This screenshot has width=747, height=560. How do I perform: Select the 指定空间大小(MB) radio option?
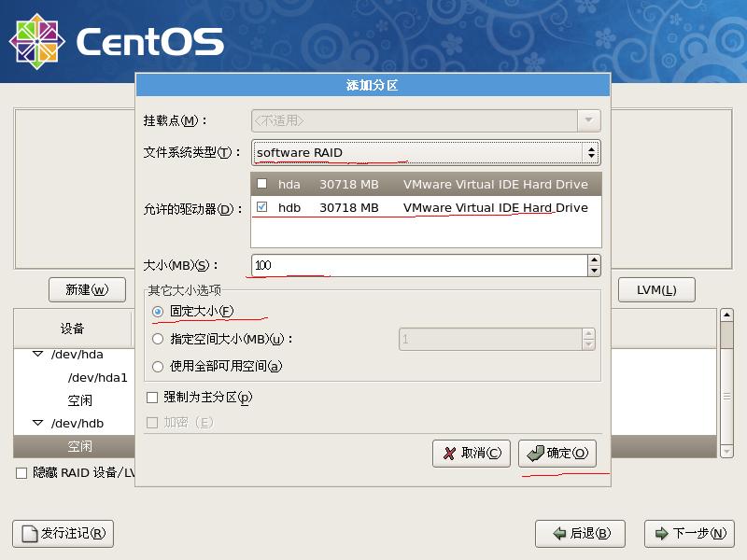click(158, 339)
